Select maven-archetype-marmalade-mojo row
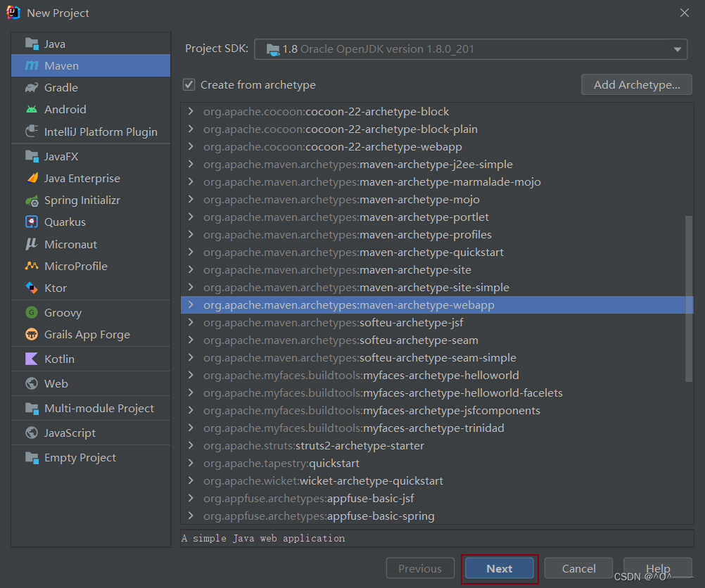 (x=436, y=181)
